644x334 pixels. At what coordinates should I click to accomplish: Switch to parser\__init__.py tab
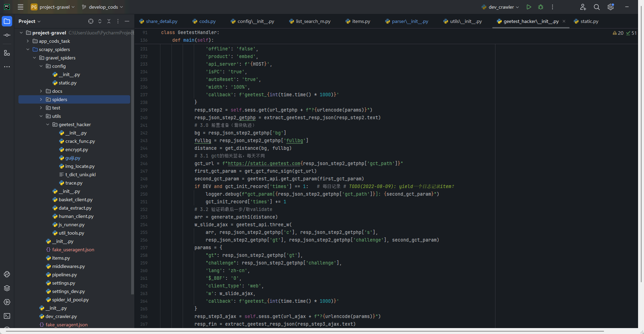407,21
